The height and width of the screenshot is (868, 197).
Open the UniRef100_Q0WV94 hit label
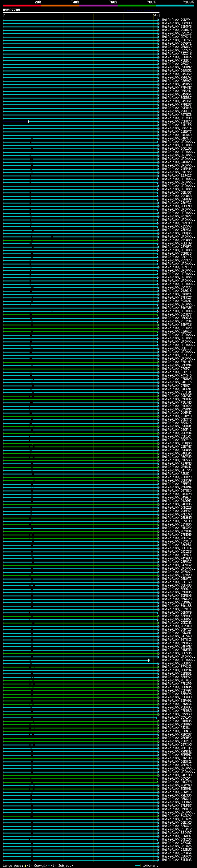(x=176, y=20)
